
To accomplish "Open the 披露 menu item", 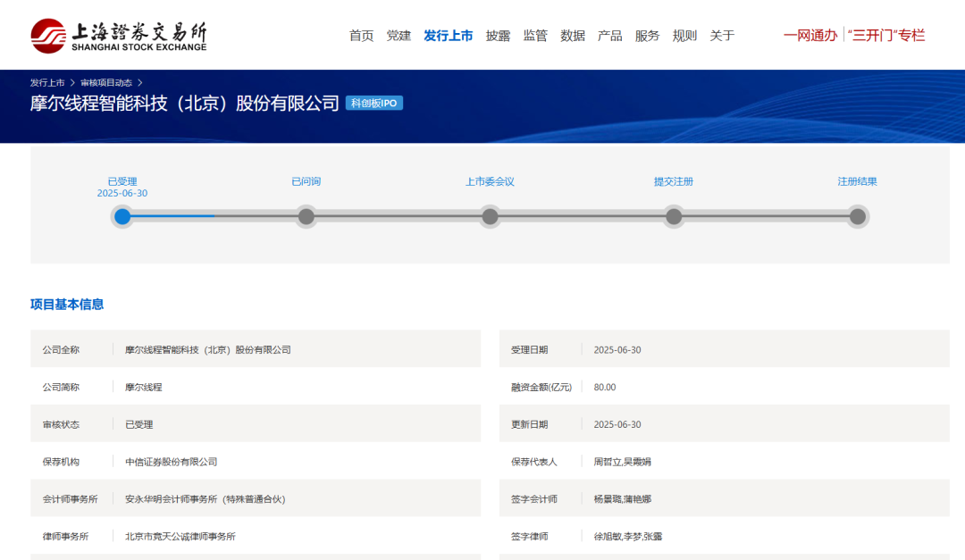I will tap(498, 36).
